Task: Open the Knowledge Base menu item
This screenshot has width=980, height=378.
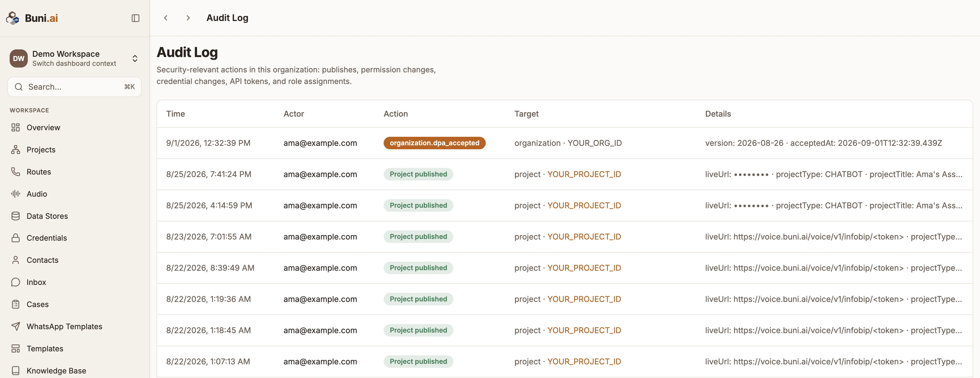Action: pyautogui.click(x=75, y=370)
